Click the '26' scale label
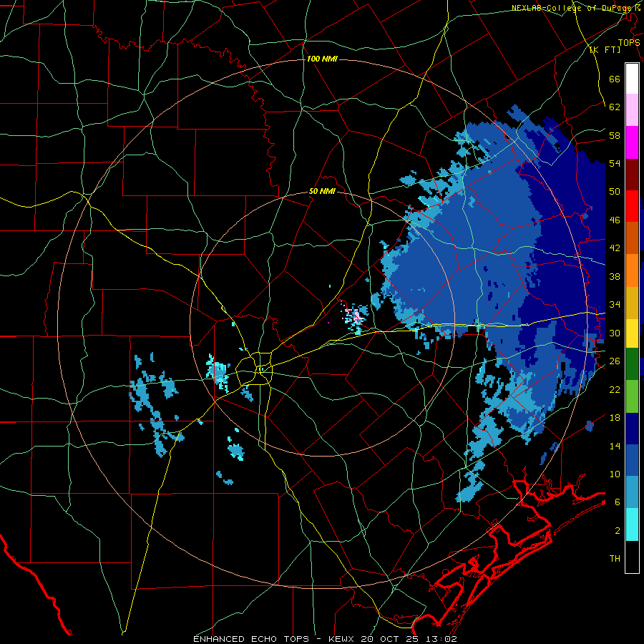This screenshot has width=644, height=644. [615, 361]
